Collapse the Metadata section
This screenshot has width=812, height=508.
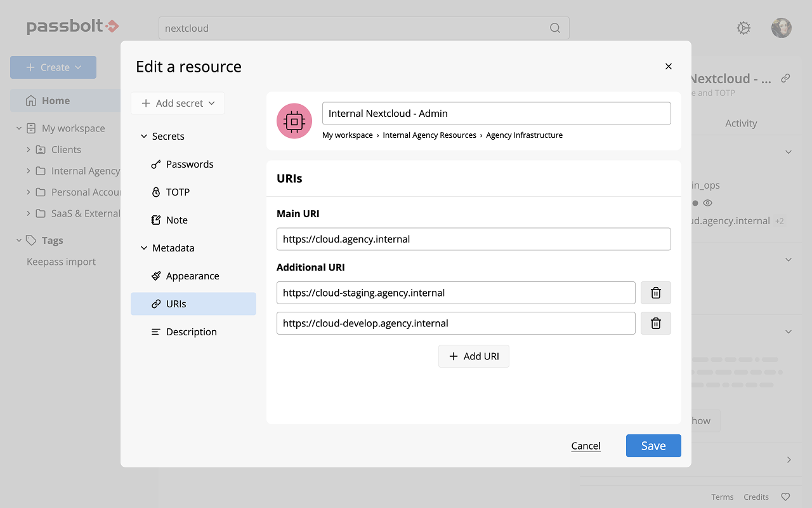pos(144,248)
